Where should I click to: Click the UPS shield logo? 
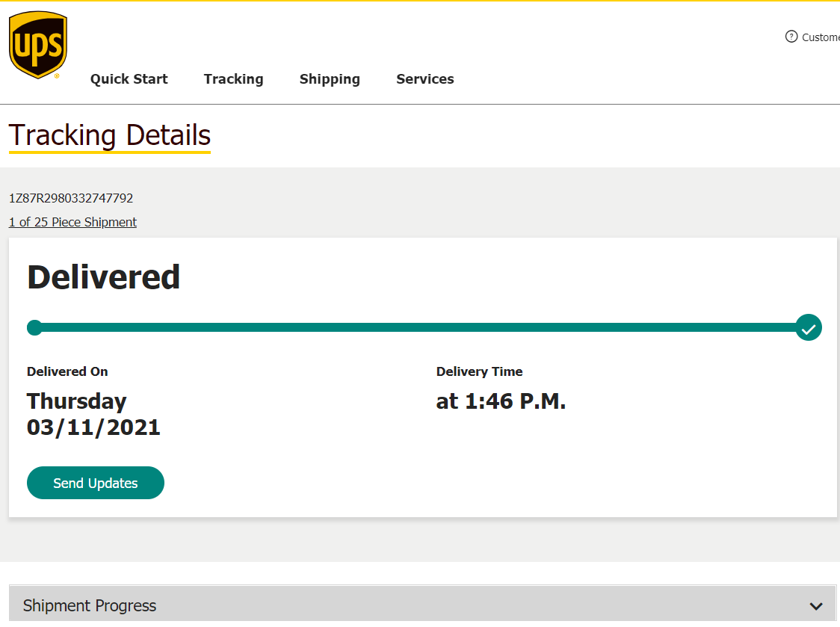pos(38,45)
